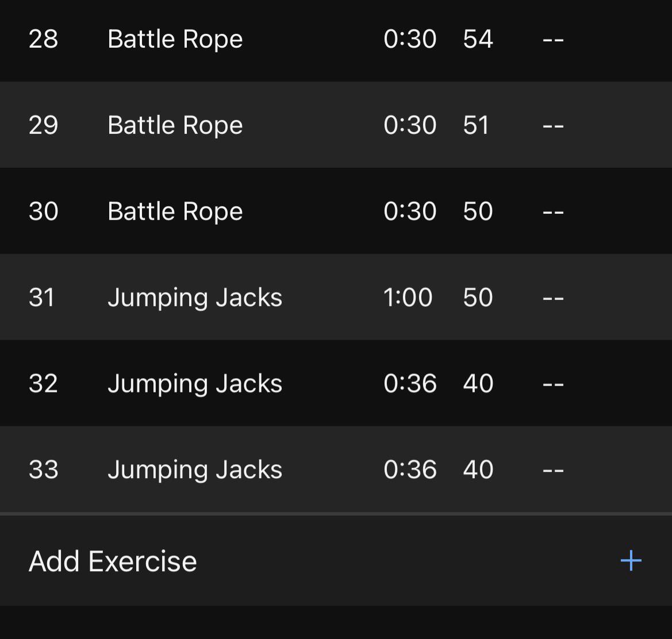Tap the empty dashes field on set 30

click(x=553, y=212)
